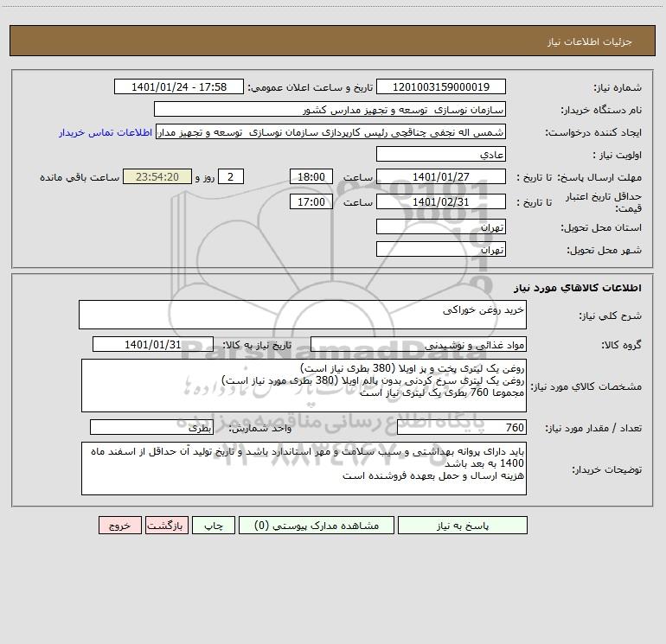Click the چاپ print button

[214, 525]
